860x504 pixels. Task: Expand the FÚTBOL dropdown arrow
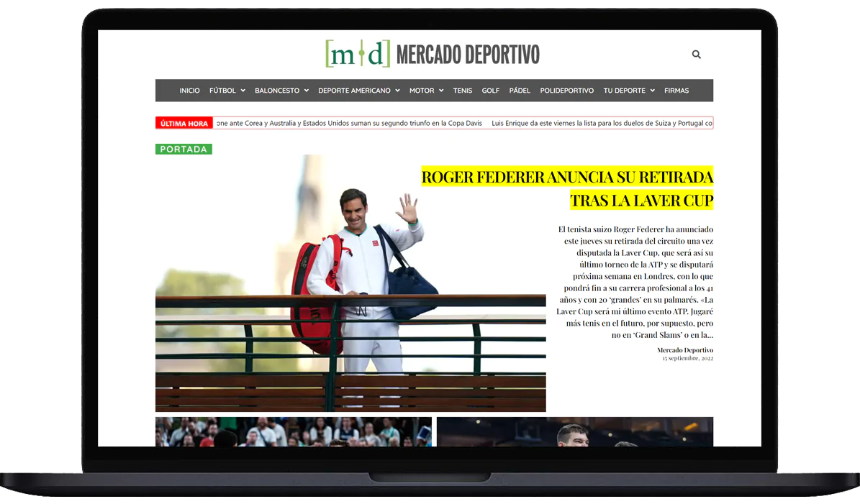tap(243, 91)
